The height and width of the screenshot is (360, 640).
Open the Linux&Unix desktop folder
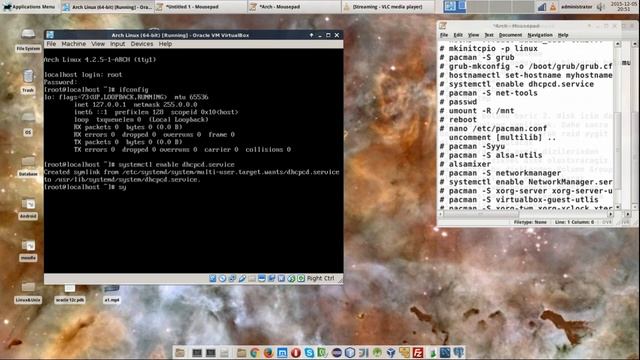28,292
